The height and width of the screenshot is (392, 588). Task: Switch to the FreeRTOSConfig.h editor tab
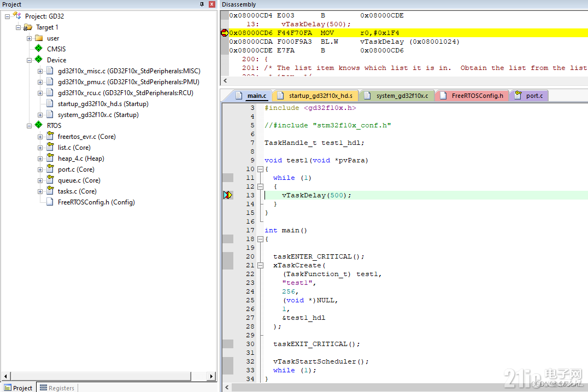(473, 96)
